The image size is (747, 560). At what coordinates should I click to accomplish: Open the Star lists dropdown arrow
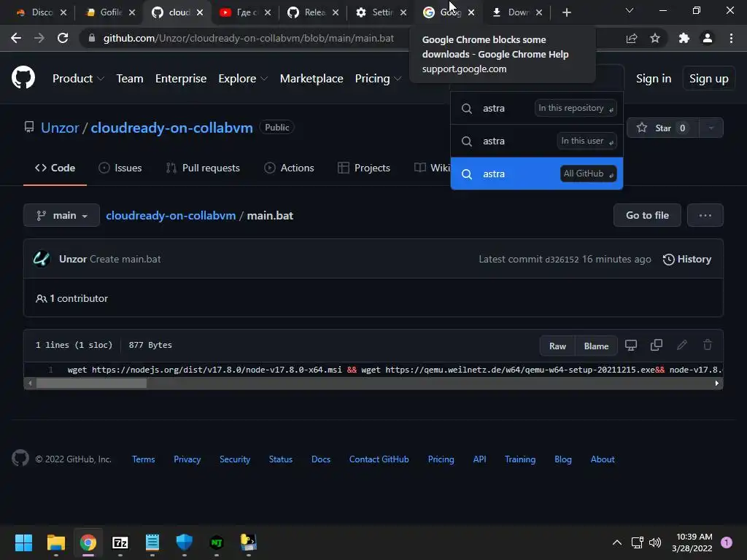[x=711, y=128]
